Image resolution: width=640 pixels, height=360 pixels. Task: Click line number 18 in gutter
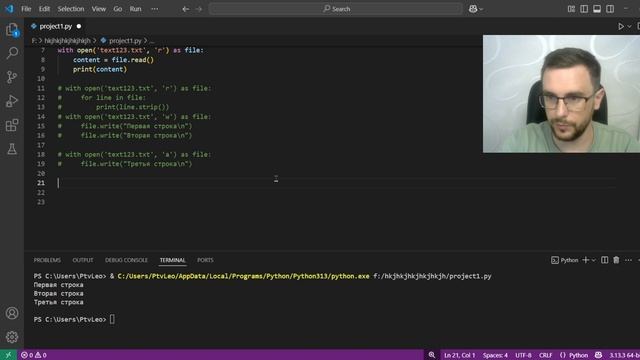[x=41, y=154]
